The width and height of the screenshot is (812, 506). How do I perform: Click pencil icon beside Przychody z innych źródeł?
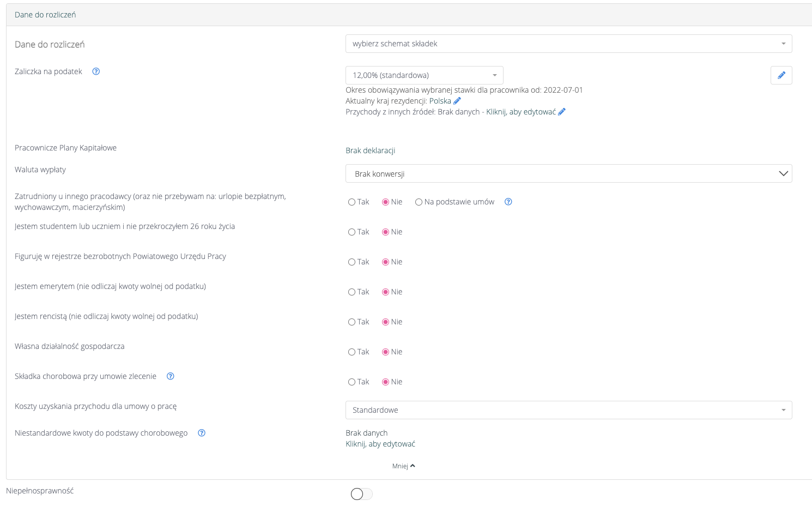(562, 112)
